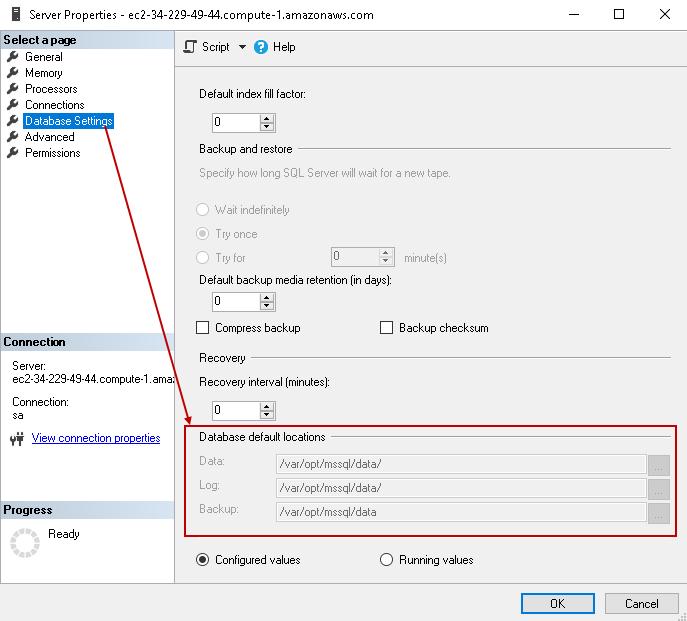The width and height of the screenshot is (687, 621).
Task: Select the Running values radio button
Action: (x=387, y=560)
